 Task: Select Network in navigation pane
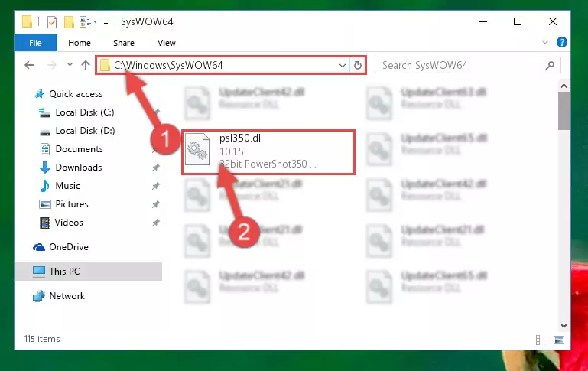[67, 295]
